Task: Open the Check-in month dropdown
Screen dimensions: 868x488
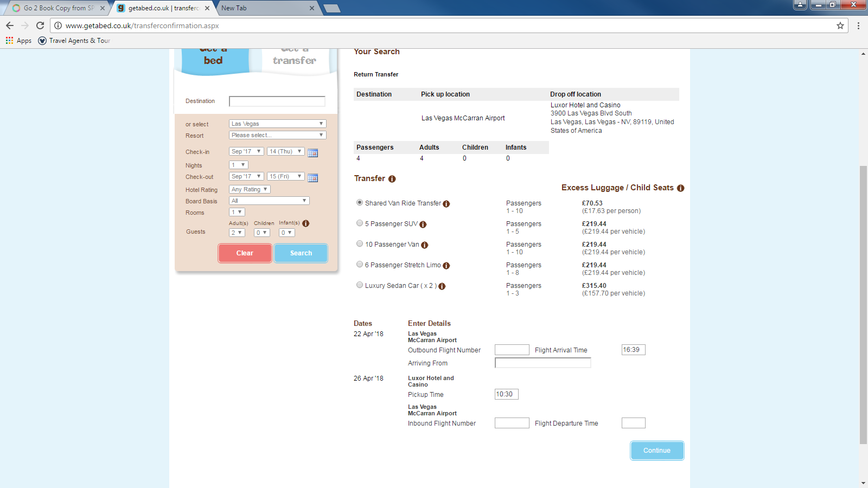Action: point(246,151)
